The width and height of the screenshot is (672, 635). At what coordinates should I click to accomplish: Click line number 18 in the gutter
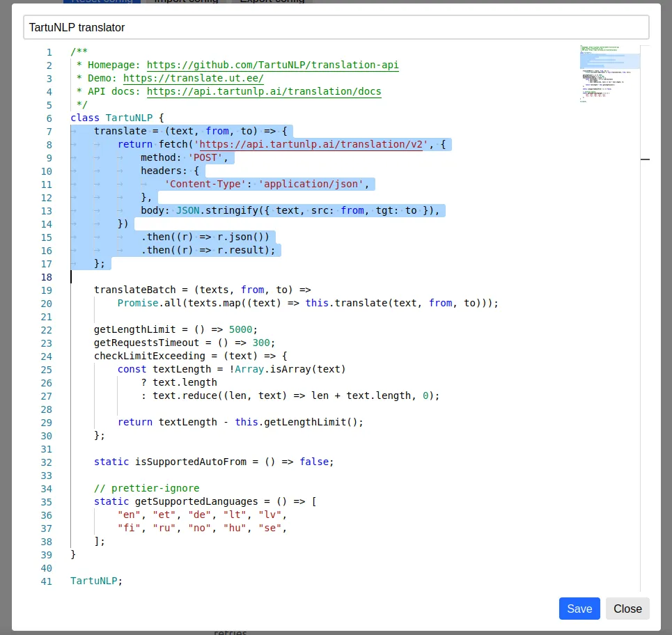46,277
